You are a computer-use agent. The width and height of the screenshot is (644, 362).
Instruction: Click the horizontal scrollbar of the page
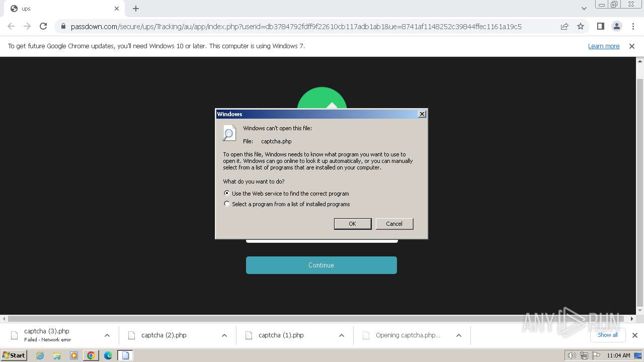click(x=315, y=318)
